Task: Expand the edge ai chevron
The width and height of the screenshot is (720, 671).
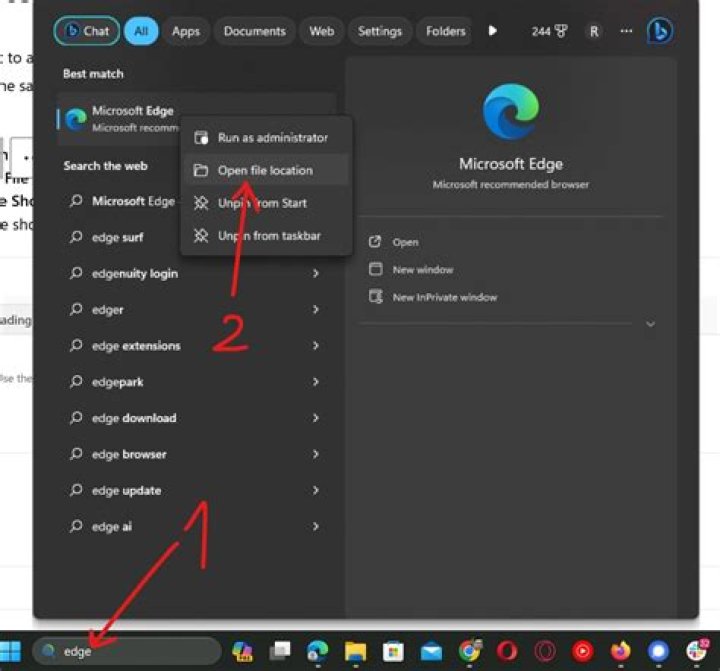Action: pyautogui.click(x=316, y=526)
